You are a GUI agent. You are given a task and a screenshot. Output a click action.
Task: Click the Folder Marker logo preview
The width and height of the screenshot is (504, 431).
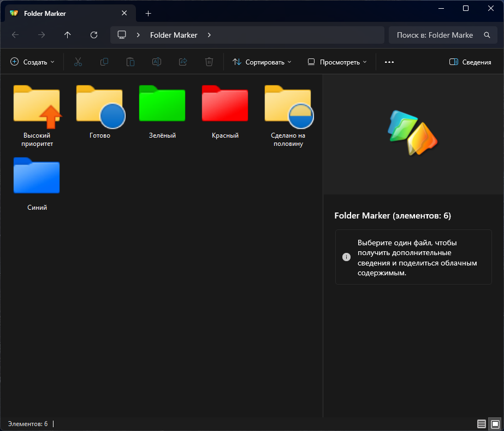tap(413, 133)
